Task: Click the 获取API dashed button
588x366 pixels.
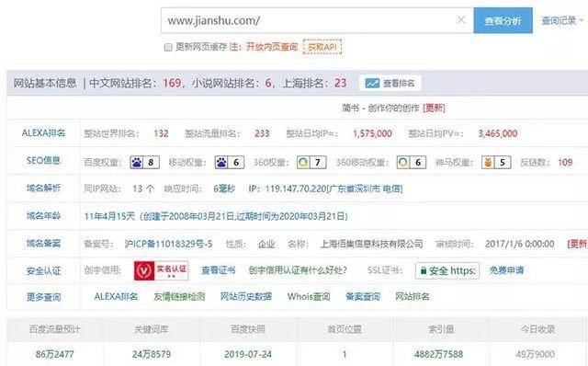Action: (x=322, y=47)
